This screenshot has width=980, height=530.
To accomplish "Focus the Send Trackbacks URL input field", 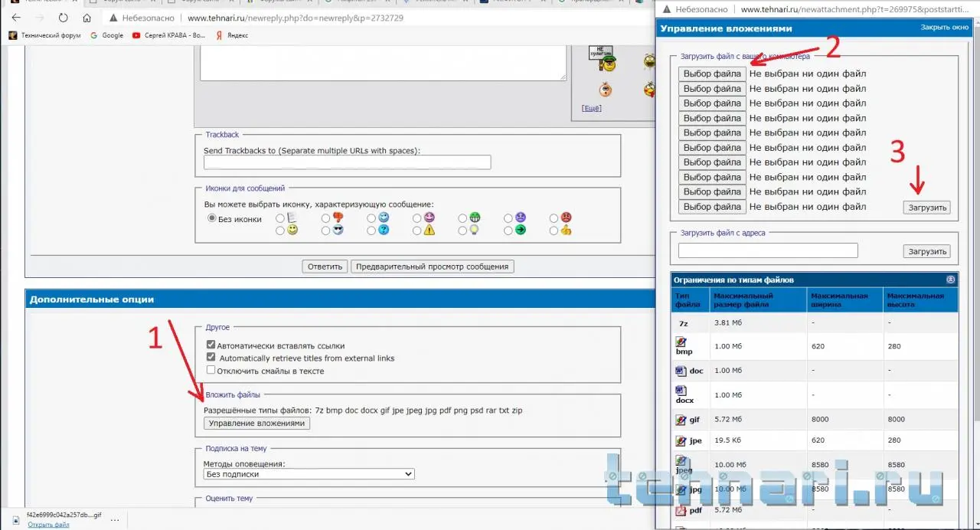I will point(347,162).
